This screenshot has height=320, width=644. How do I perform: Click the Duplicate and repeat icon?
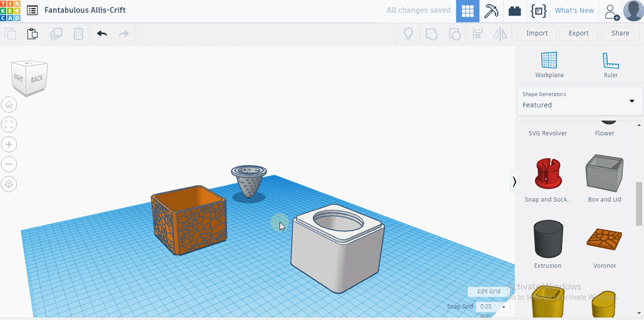[56, 34]
